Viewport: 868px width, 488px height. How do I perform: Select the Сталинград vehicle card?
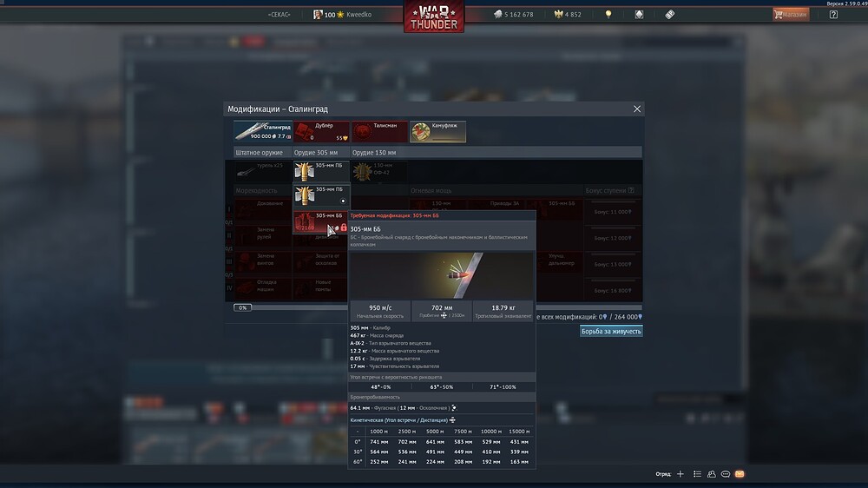click(x=263, y=131)
